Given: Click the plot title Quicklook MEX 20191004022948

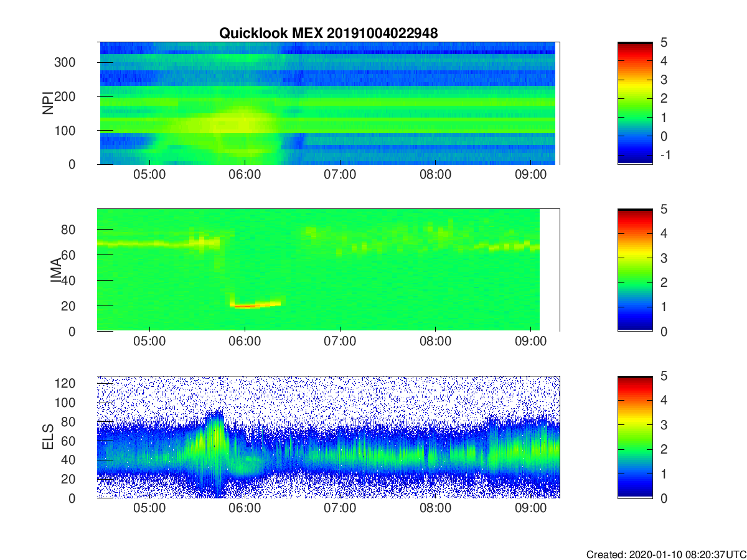Looking at the screenshot, I should click(328, 34).
